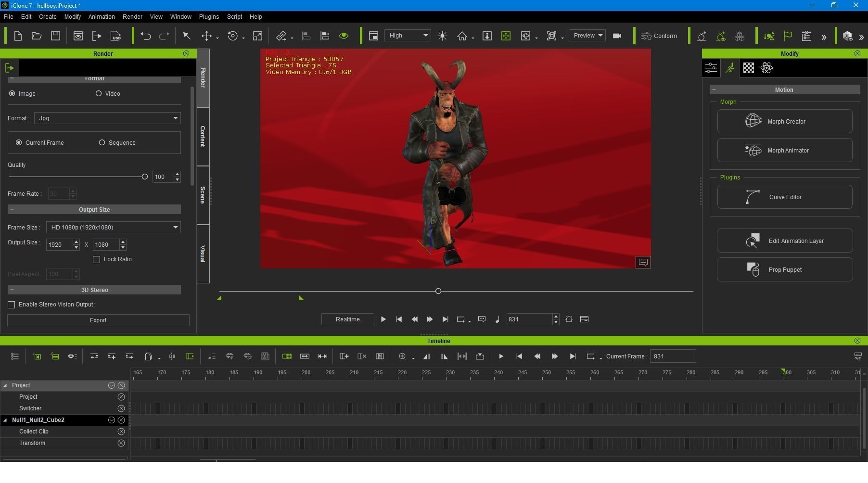
Task: Click the Export USD icon
Action: [116, 36]
